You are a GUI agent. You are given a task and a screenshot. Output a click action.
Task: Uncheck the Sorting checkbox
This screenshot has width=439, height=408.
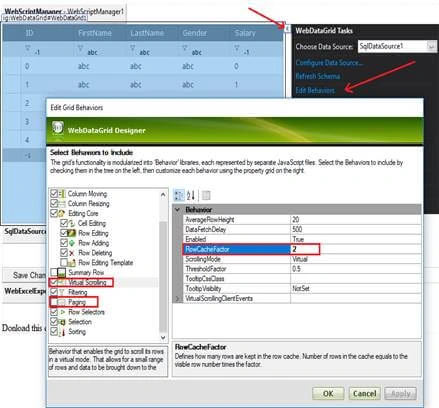pyautogui.click(x=54, y=332)
